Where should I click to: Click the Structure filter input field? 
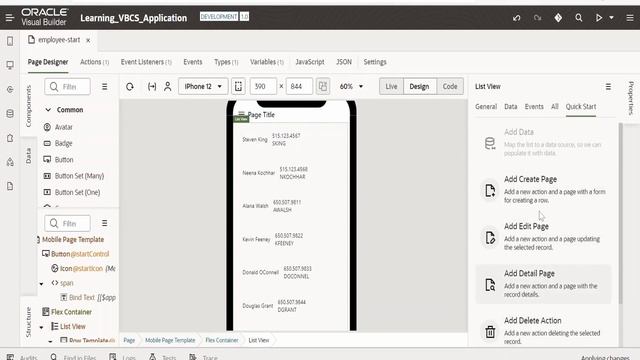click(x=67, y=223)
